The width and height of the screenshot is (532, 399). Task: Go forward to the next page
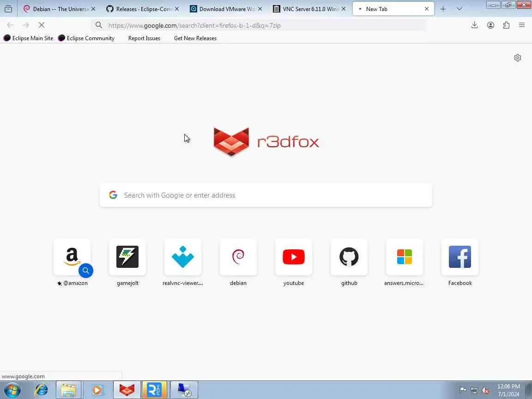coord(26,25)
